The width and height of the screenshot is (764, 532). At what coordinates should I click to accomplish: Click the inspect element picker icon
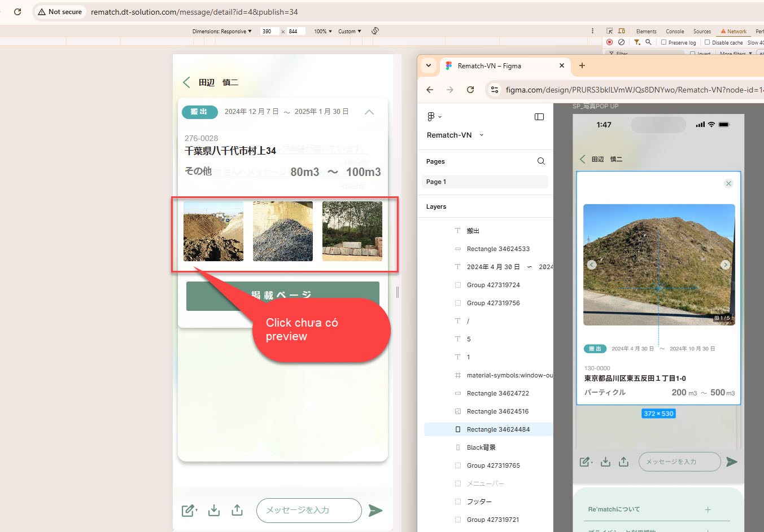coord(609,31)
